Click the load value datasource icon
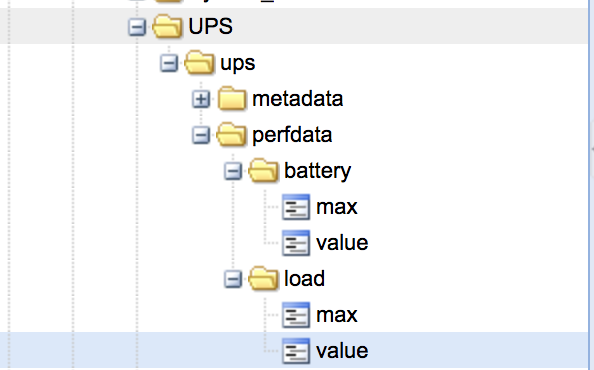The width and height of the screenshot is (594, 370). [x=296, y=351]
